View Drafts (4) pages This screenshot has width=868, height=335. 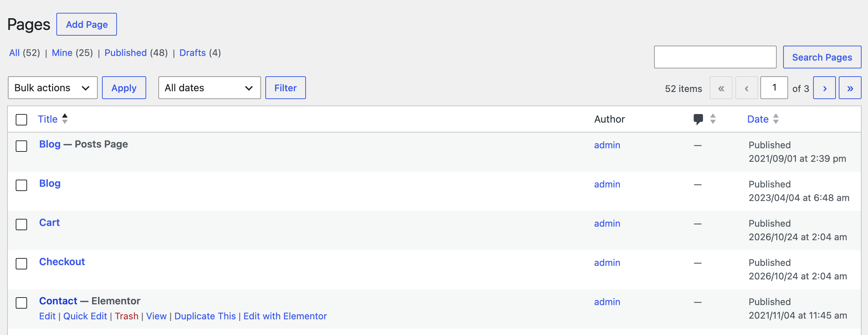coord(200,53)
